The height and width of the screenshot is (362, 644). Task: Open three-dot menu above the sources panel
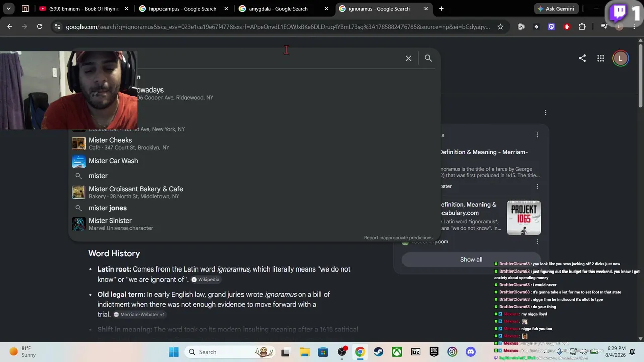coord(545,113)
